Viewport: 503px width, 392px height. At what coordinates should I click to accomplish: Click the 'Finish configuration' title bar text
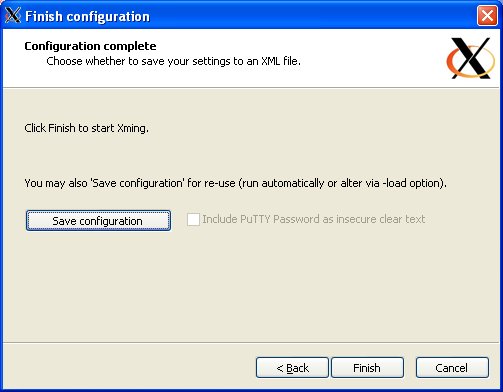87,16
